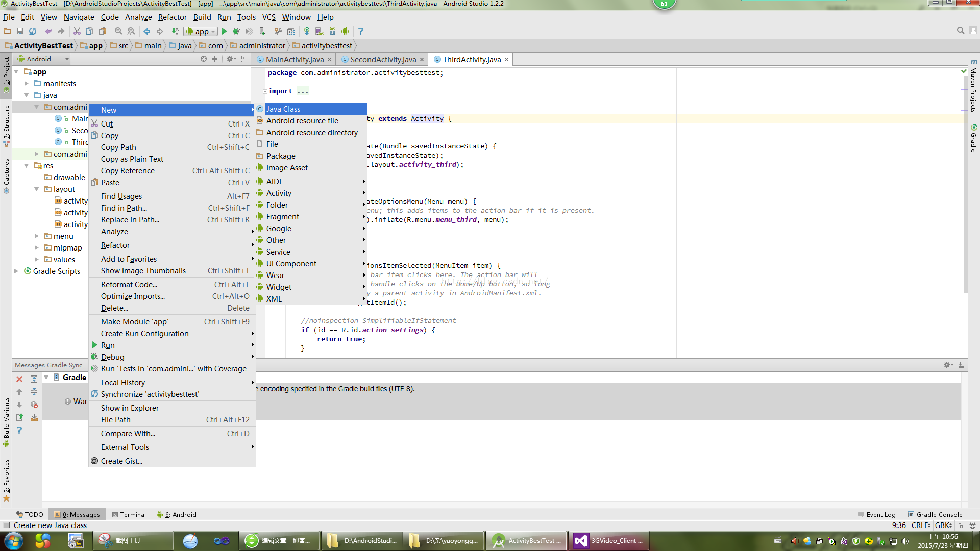Open the app run configuration dropdown
Image resolution: width=980 pixels, height=551 pixels.
(201, 31)
